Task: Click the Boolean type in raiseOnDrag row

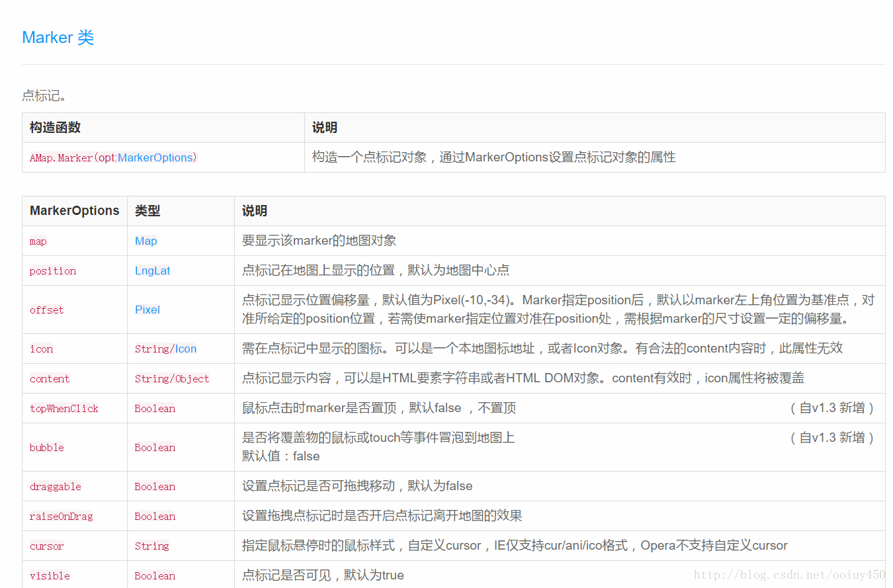Action: click(x=155, y=517)
